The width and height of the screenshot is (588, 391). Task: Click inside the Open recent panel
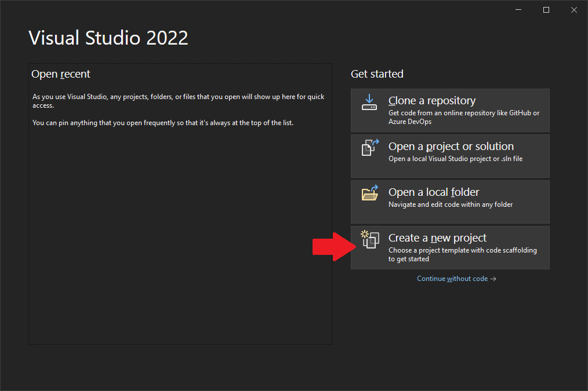tap(180, 232)
